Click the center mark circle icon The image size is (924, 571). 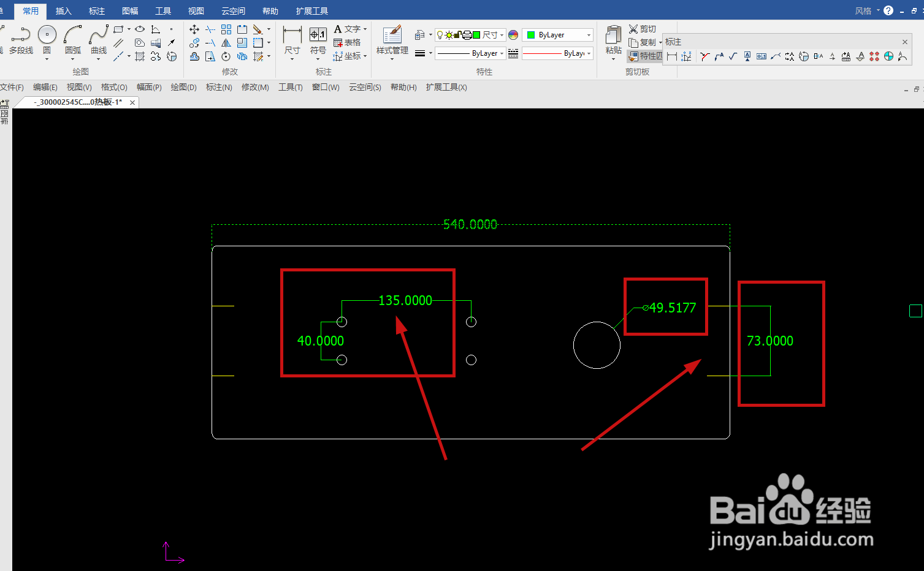coord(888,56)
